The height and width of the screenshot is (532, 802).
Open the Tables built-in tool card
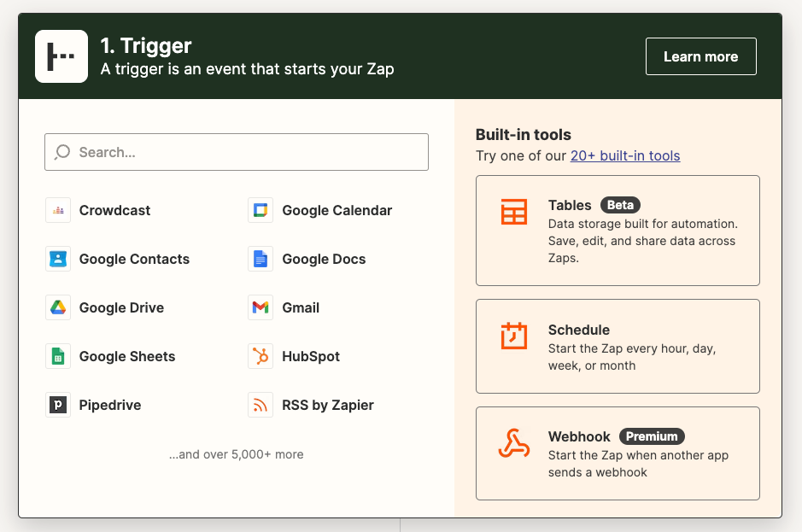tap(618, 231)
